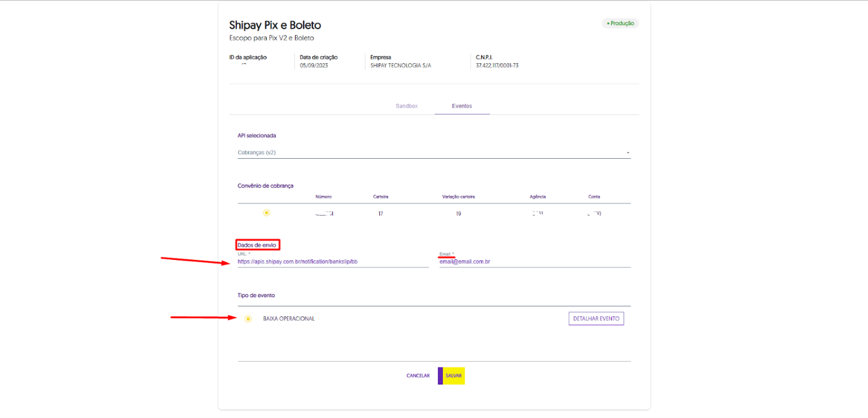Click the SHIPAY TECNOLOGIA S/A company name
This screenshot has width=868, height=418.
click(401, 66)
